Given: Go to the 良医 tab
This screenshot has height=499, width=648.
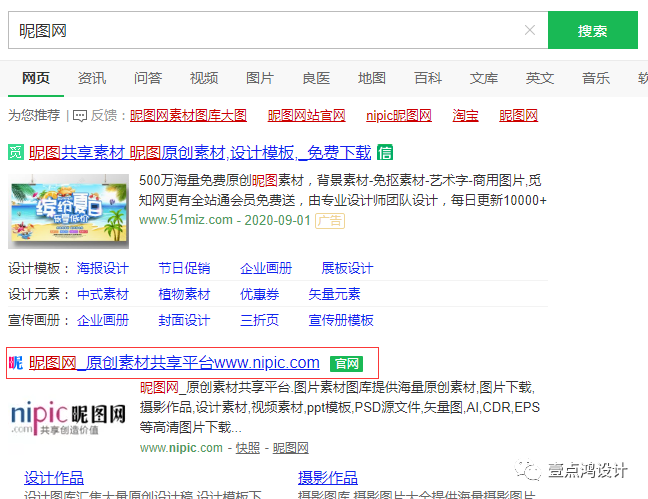Looking at the screenshot, I should (x=316, y=78).
